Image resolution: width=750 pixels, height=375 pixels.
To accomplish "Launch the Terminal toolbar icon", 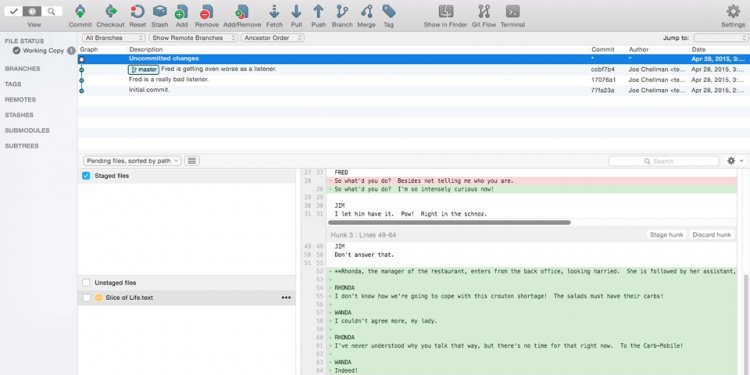I will coord(513,11).
